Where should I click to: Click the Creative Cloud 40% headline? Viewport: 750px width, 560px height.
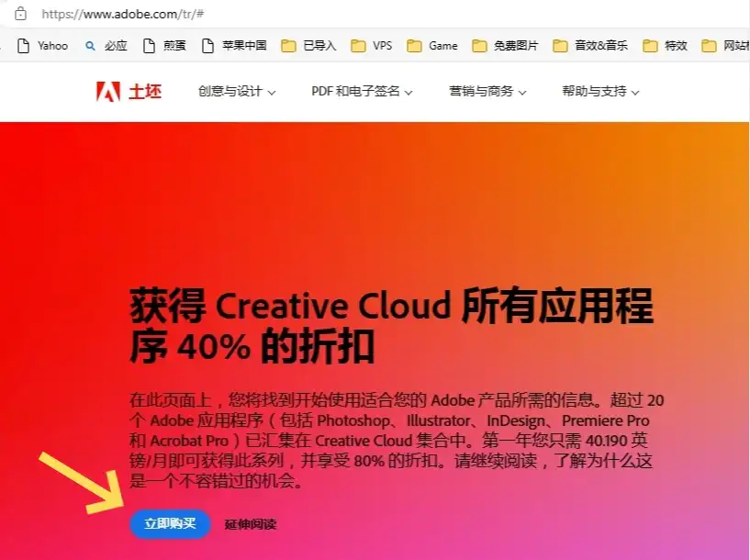click(391, 325)
